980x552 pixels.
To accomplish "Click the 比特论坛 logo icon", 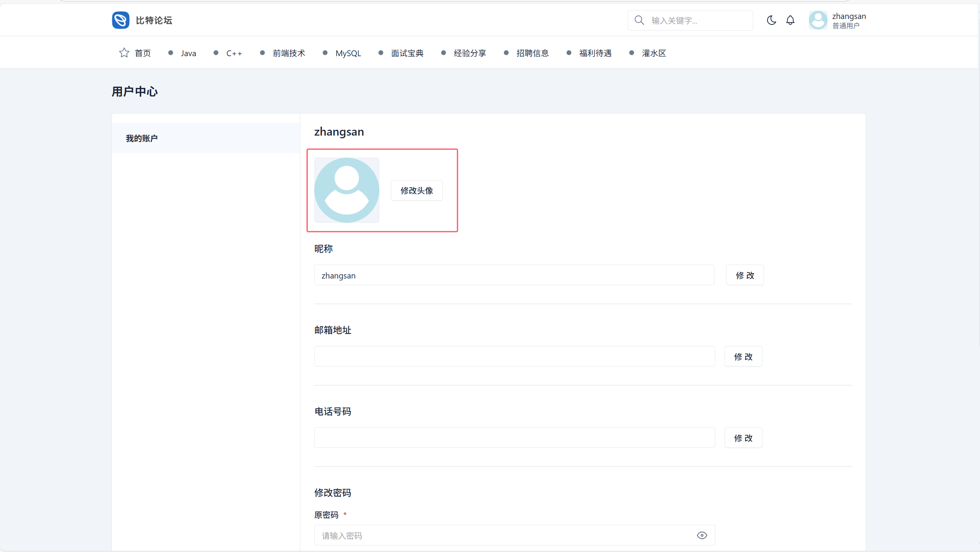I will [121, 20].
